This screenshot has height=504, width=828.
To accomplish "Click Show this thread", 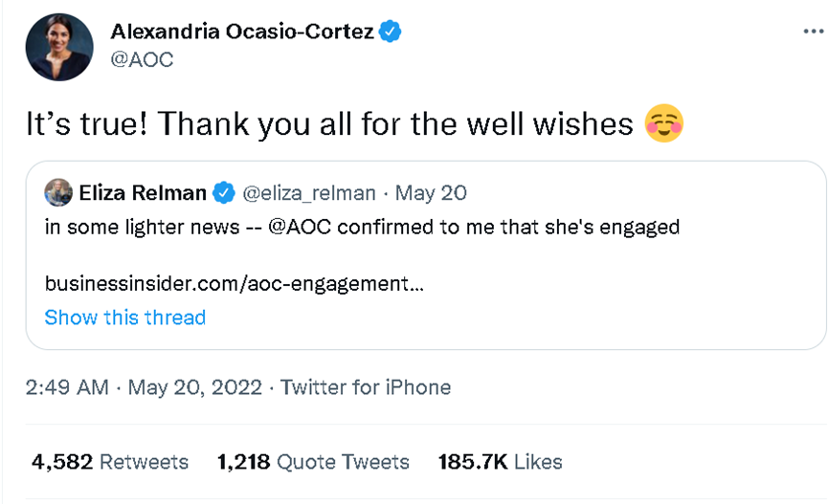I will pos(124,318).
